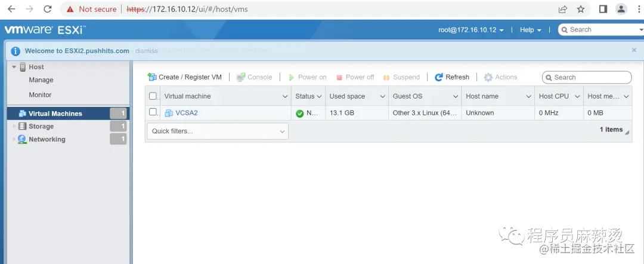Open Guest OS column dropdown arrow
The image size is (644, 264).
coord(456,97)
